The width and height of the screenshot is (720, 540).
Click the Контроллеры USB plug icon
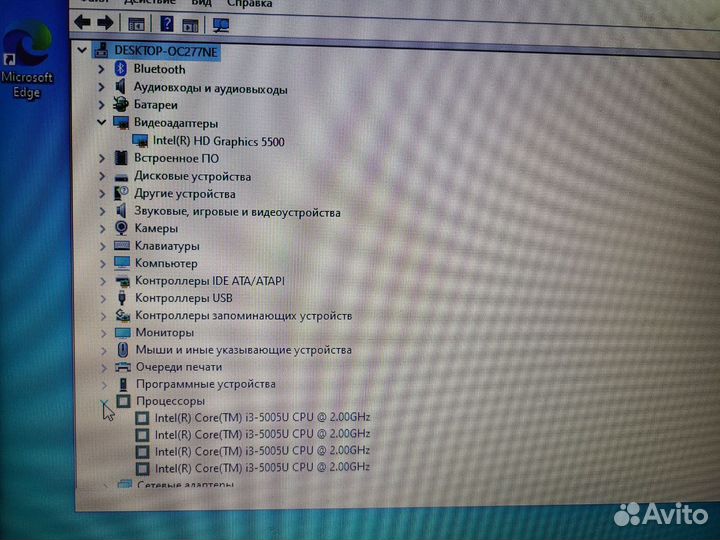click(x=122, y=298)
